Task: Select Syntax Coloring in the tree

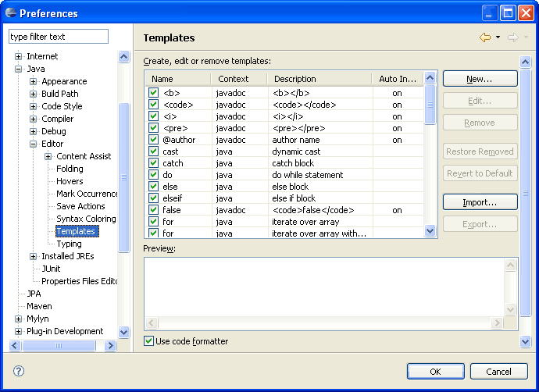Action: tap(86, 219)
